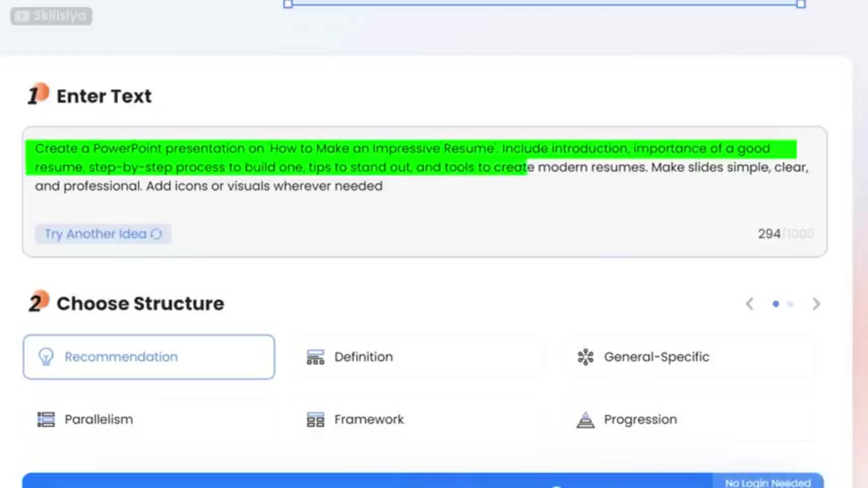Click the top-right selection handle

tap(800, 4)
